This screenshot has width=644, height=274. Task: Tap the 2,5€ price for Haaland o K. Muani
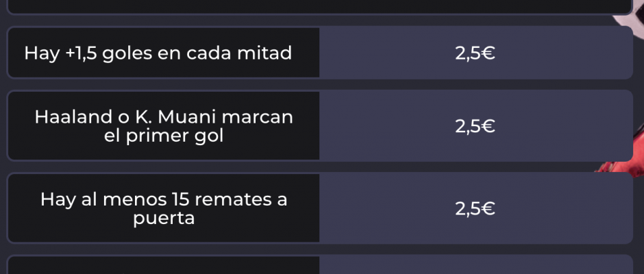pyautogui.click(x=475, y=126)
